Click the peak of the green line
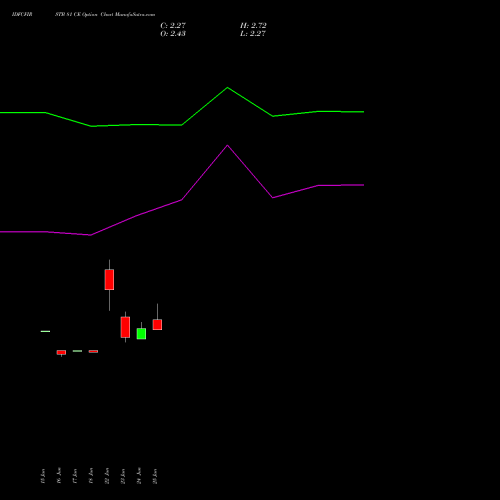The height and width of the screenshot is (500, 500). (x=228, y=88)
